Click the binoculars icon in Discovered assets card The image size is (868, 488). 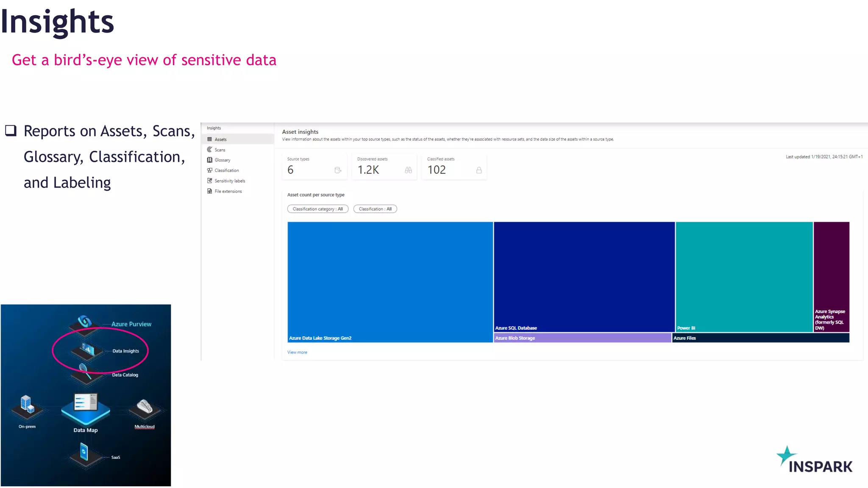pos(408,170)
